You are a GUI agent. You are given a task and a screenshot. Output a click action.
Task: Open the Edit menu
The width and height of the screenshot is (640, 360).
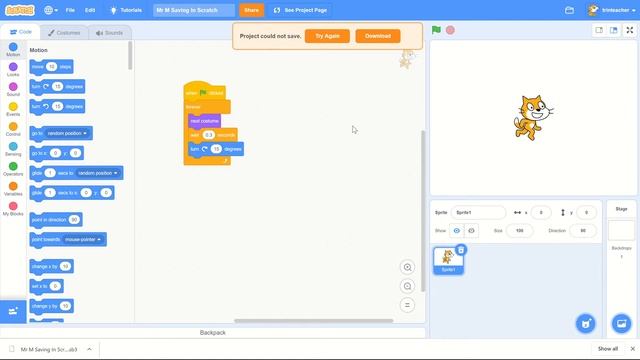coord(90,10)
